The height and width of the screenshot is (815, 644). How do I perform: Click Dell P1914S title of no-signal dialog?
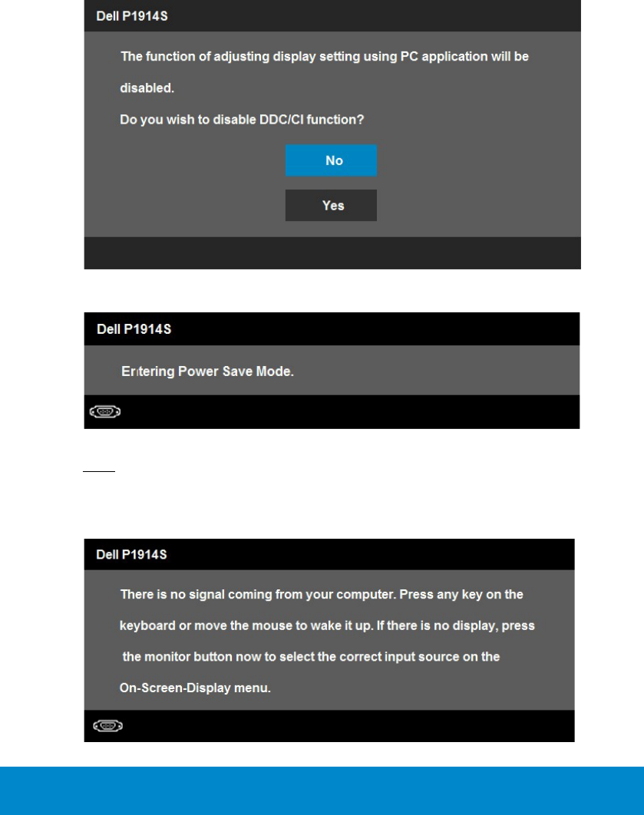(x=129, y=555)
